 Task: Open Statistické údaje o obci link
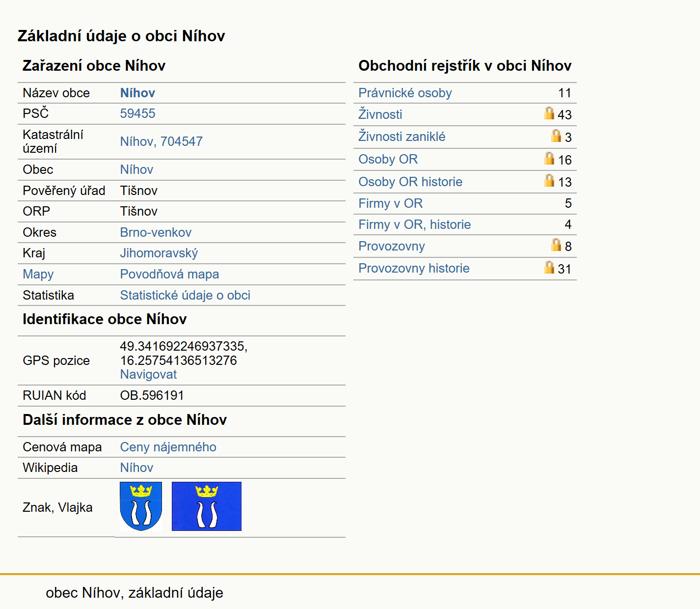(x=185, y=295)
